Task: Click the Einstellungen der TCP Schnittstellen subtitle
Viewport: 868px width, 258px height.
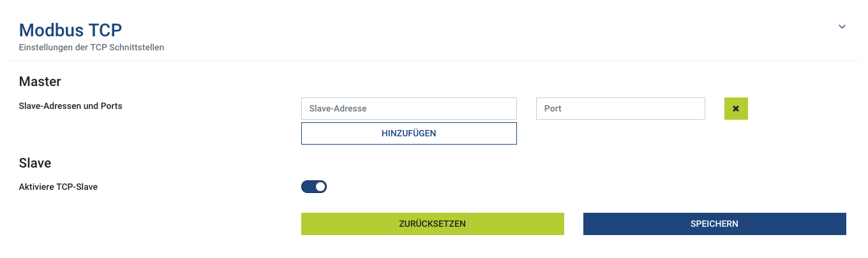Action: 91,47
